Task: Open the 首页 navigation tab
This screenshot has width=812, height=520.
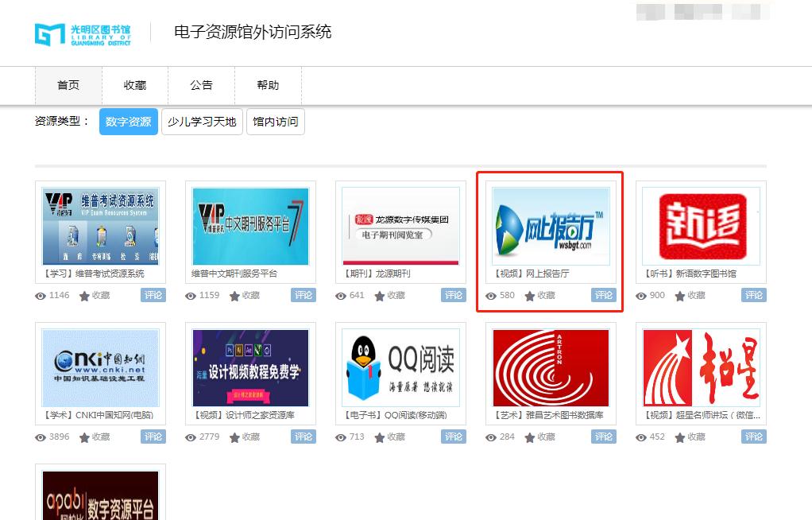Action: point(68,85)
